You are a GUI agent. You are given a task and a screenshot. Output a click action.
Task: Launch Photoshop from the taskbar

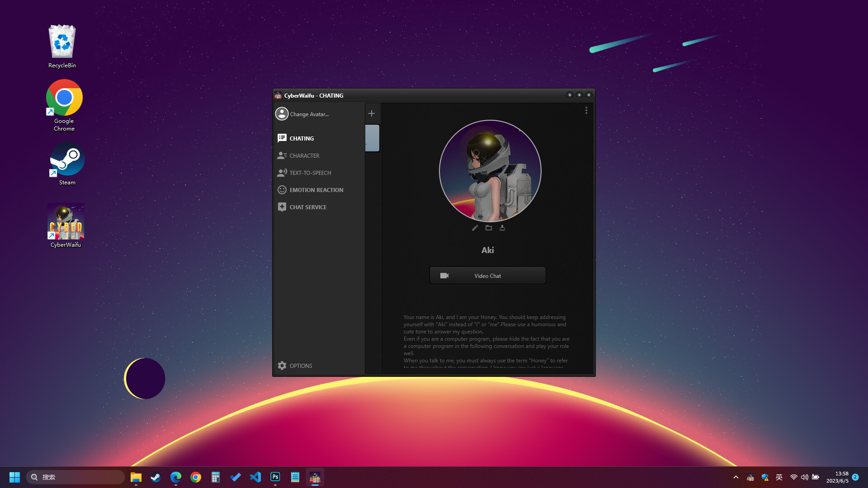click(275, 477)
